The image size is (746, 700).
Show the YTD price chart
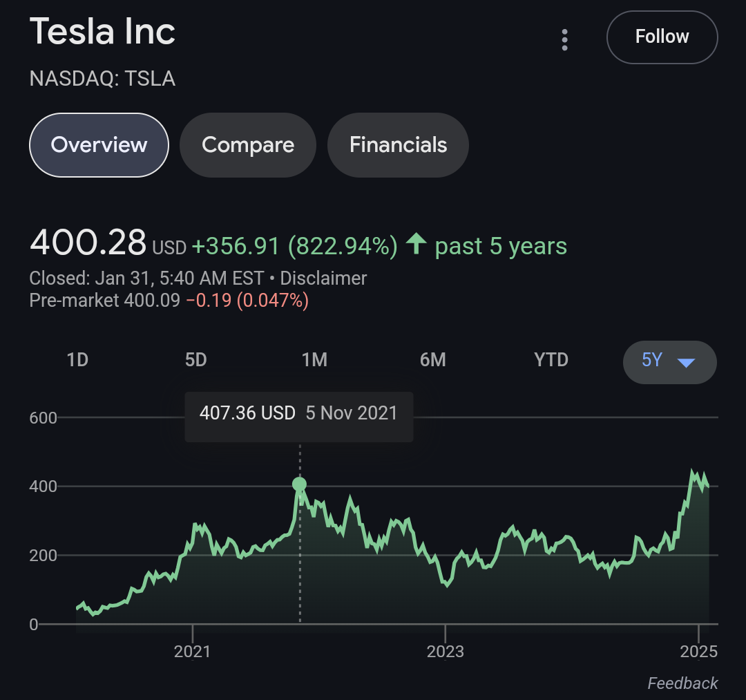[551, 360]
